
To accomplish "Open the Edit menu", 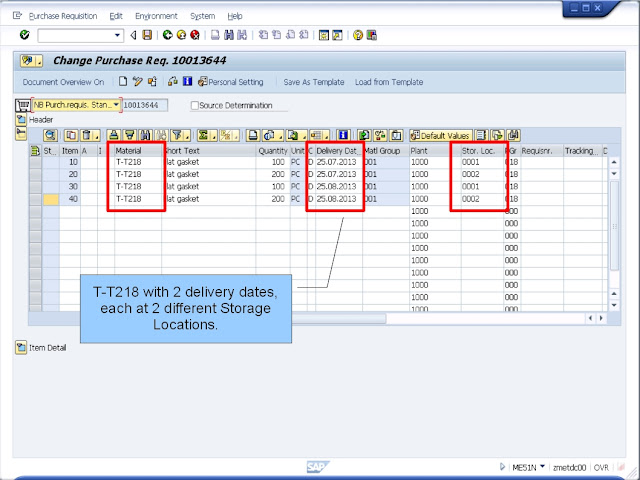I will point(116,16).
